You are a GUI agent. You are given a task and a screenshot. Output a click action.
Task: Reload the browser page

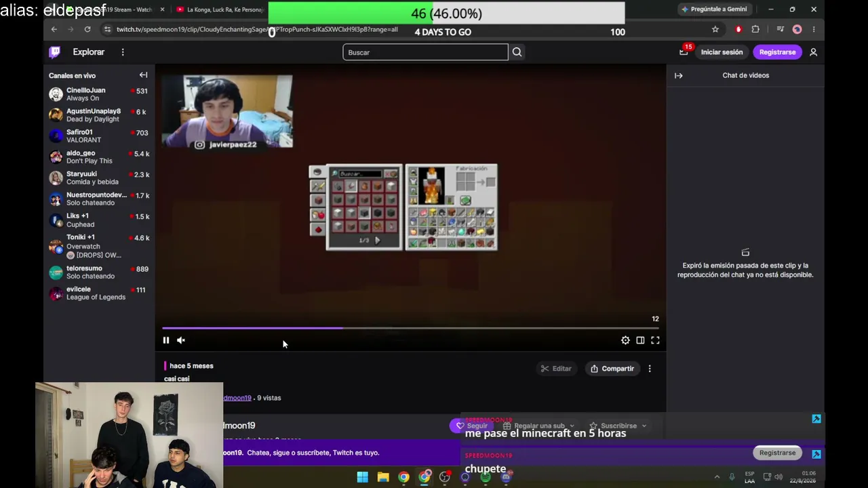[x=87, y=29]
